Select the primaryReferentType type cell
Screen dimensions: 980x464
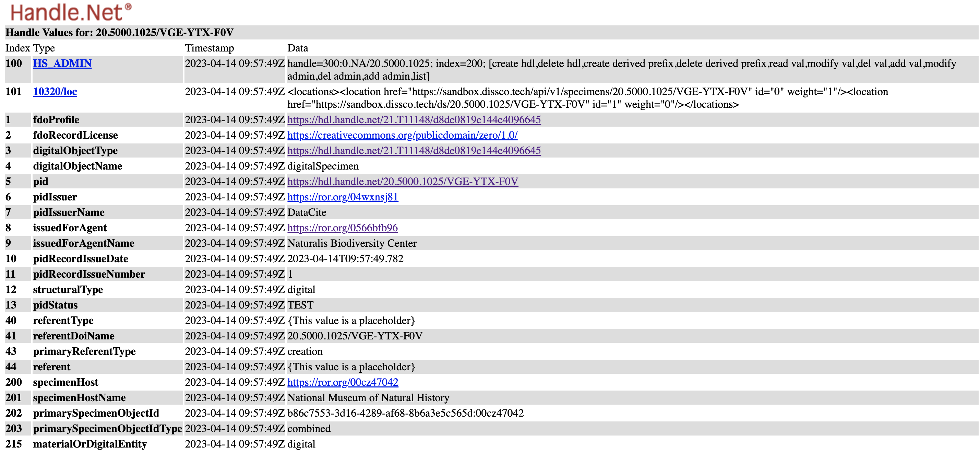click(108, 351)
